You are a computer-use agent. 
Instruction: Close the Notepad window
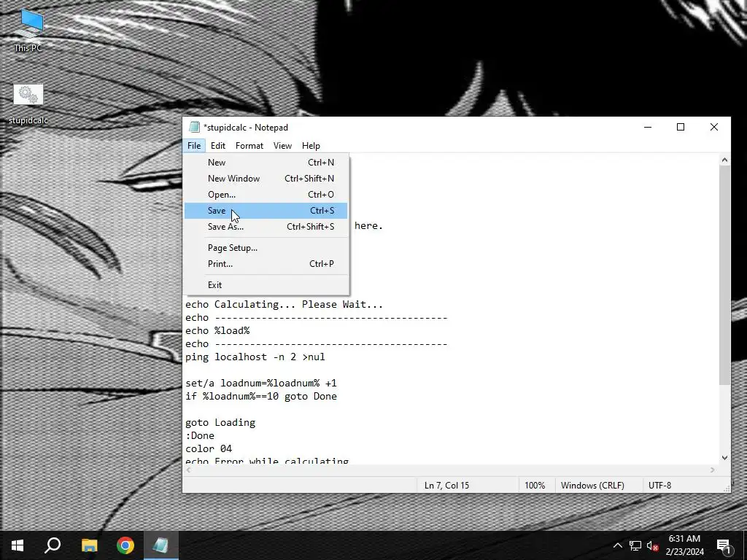pyautogui.click(x=713, y=127)
